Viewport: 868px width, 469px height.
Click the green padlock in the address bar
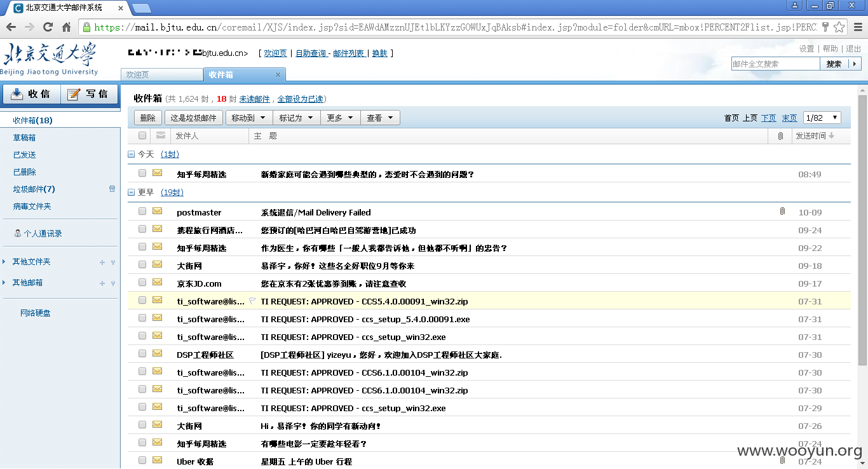pyautogui.click(x=86, y=27)
